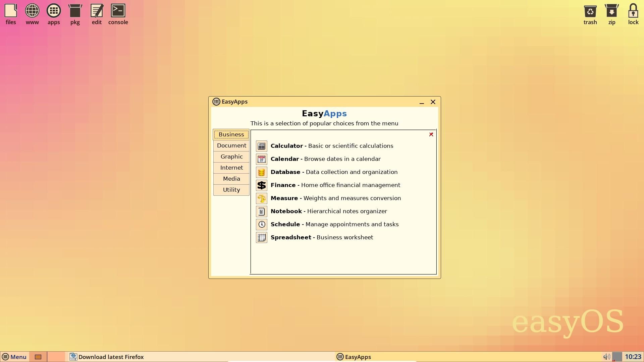Open the Spreadsheet worksheet icon
This screenshot has height=362, width=644.
point(261,237)
